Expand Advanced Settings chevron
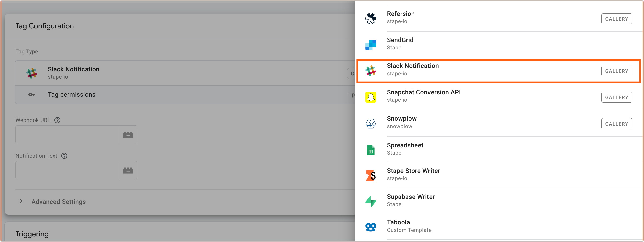This screenshot has width=644, height=242. 21,201
